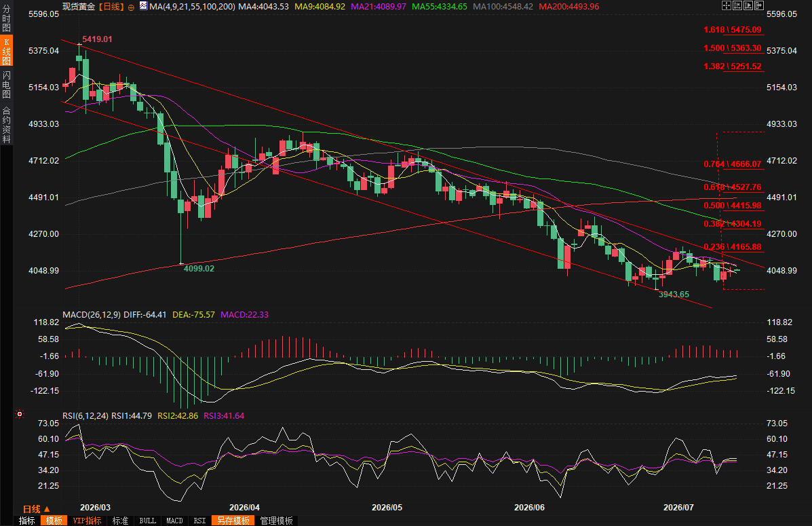
Task: Click 另存模板 to save template
Action: point(233,521)
